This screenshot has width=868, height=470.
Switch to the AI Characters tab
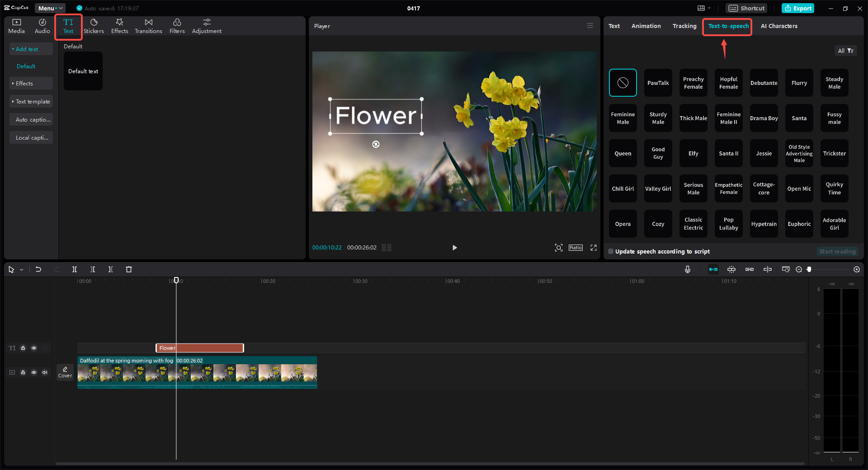[778, 26]
